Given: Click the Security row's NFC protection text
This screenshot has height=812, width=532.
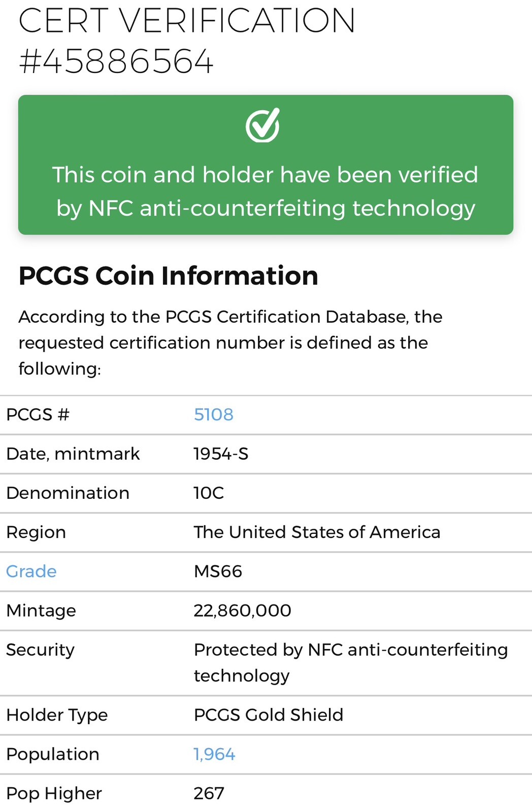Looking at the screenshot, I should (350, 662).
